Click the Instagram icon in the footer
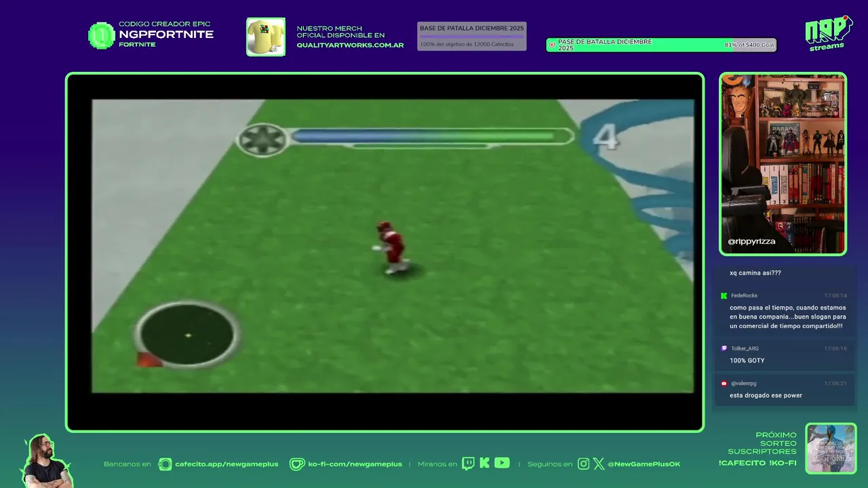868x488 pixels. (584, 464)
